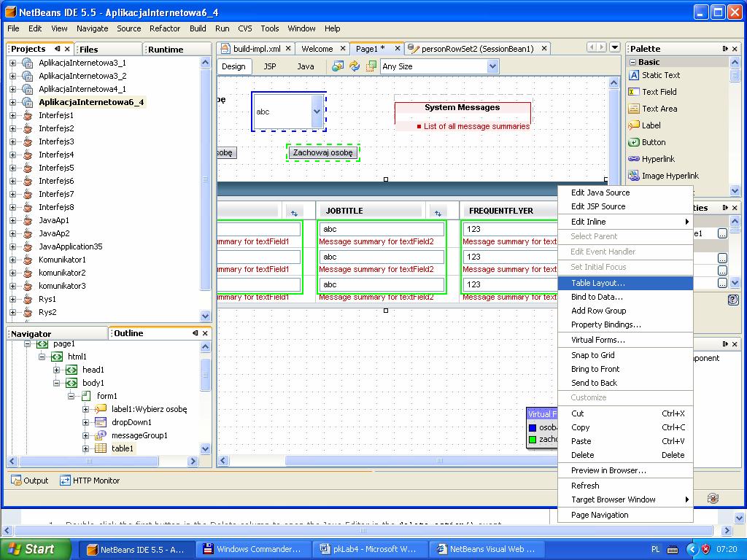This screenshot has height=560, width=747.
Task: Select the Hyperlink icon in the Palette
Action: point(634,159)
